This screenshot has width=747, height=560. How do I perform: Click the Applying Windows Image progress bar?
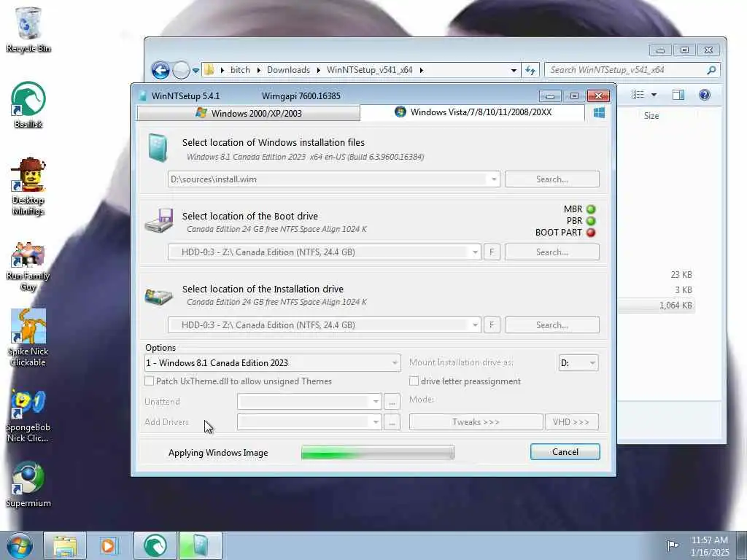tap(378, 452)
